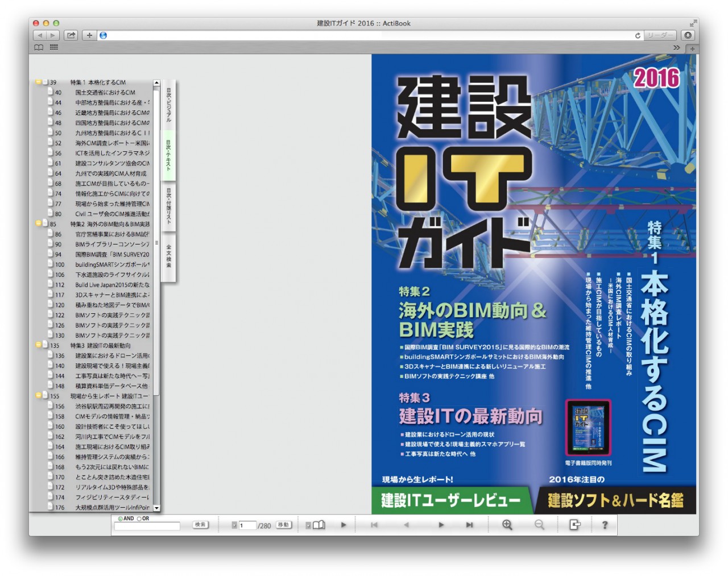This screenshot has height=576, width=728.
Task: Open a new tab with plus button
Action: point(692,48)
